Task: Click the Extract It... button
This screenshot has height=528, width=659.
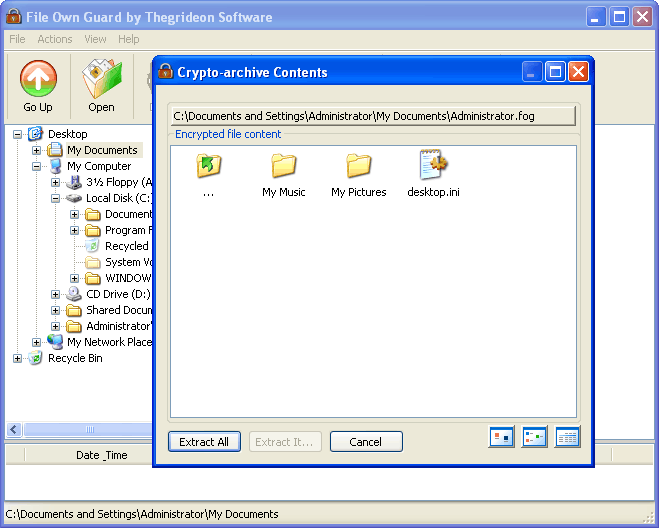Action: pyautogui.click(x=285, y=441)
